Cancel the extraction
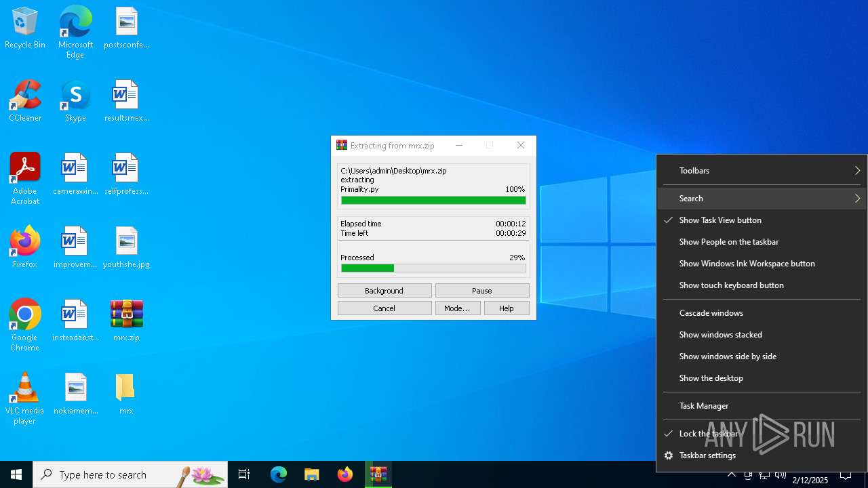 pos(384,308)
